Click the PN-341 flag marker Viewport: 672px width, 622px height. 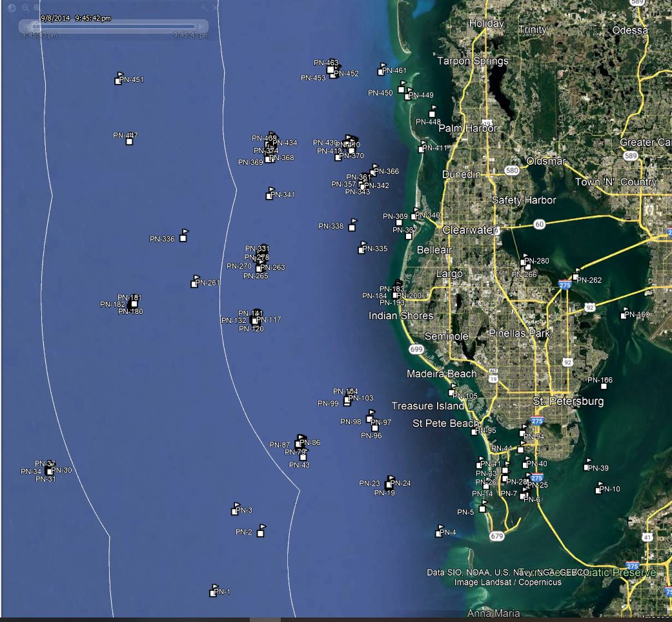pos(270,194)
